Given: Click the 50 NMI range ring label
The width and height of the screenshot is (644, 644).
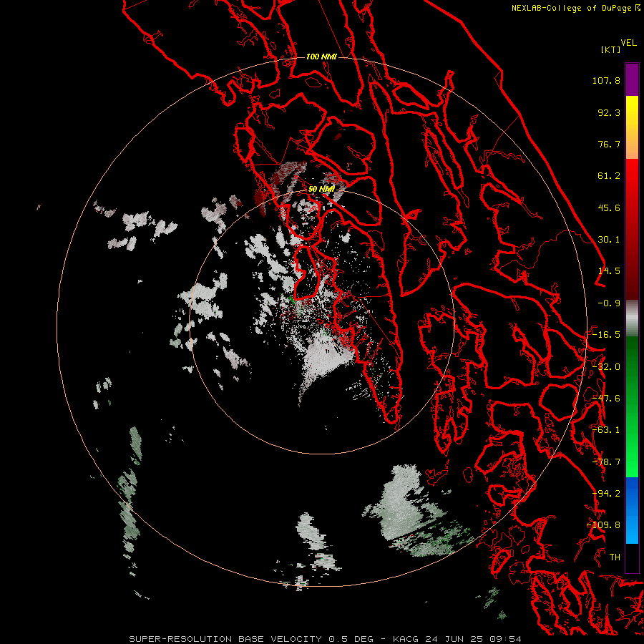Looking at the screenshot, I should coord(321,189).
